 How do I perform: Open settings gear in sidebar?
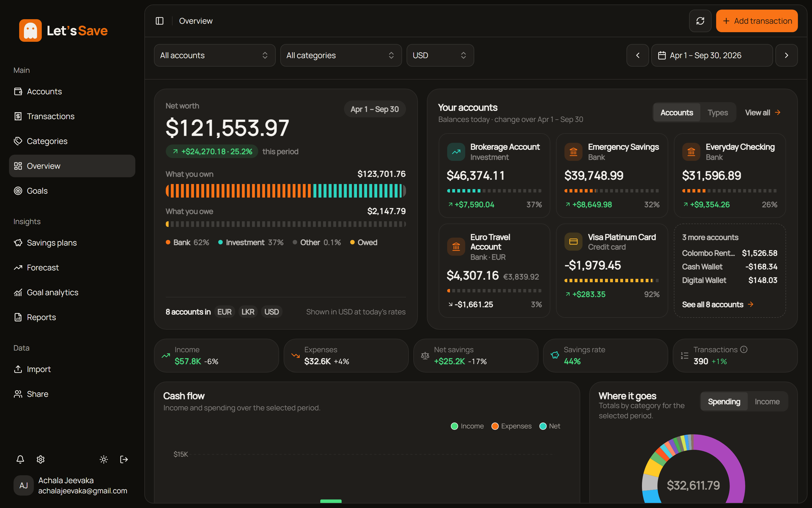41,459
